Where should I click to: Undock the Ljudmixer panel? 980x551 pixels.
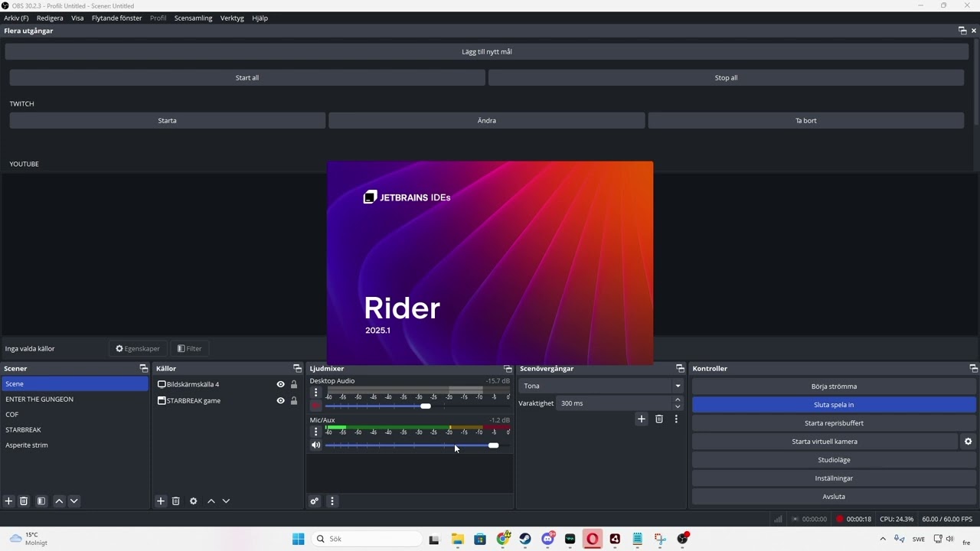tap(507, 369)
